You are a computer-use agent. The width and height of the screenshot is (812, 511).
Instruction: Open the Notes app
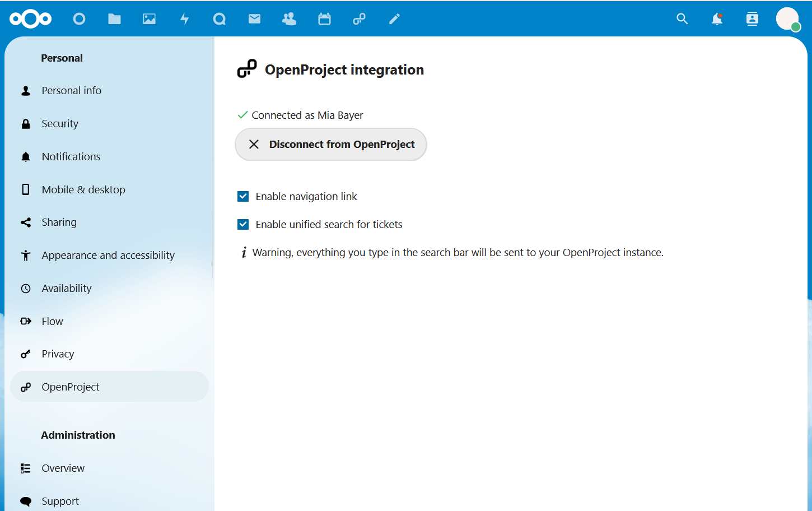(394, 18)
